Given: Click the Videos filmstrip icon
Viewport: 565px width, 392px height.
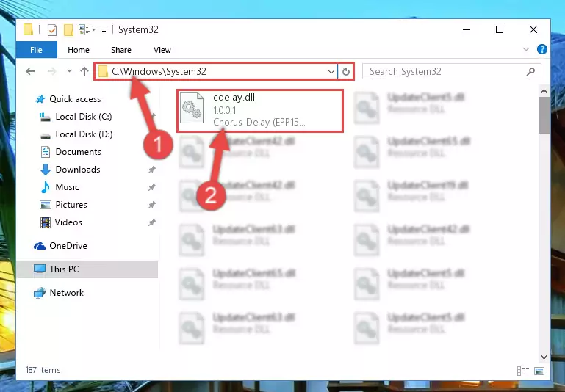Looking at the screenshot, I should click(46, 222).
